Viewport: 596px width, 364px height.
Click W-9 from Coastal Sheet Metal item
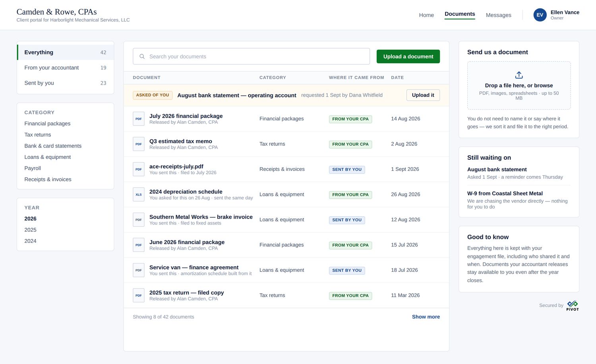click(x=505, y=194)
